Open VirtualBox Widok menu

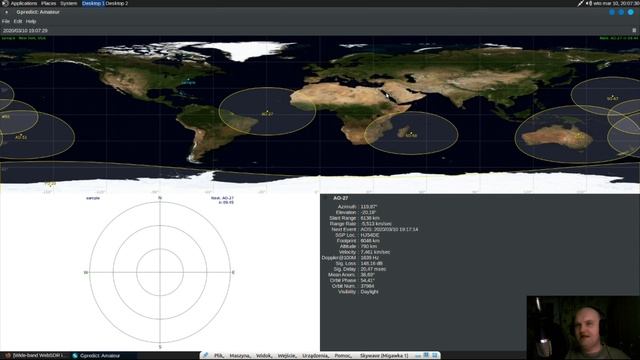pos(264,356)
